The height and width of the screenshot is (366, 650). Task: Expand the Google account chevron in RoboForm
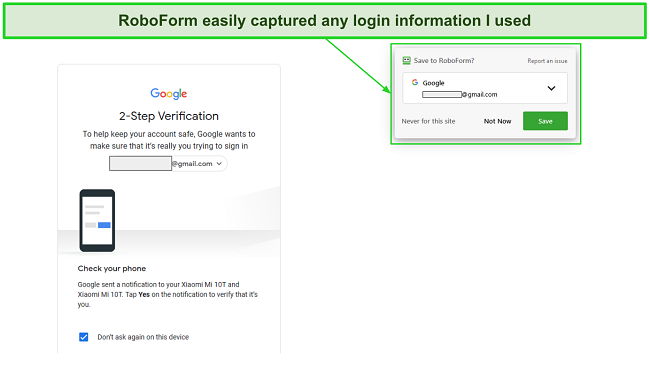(x=551, y=88)
